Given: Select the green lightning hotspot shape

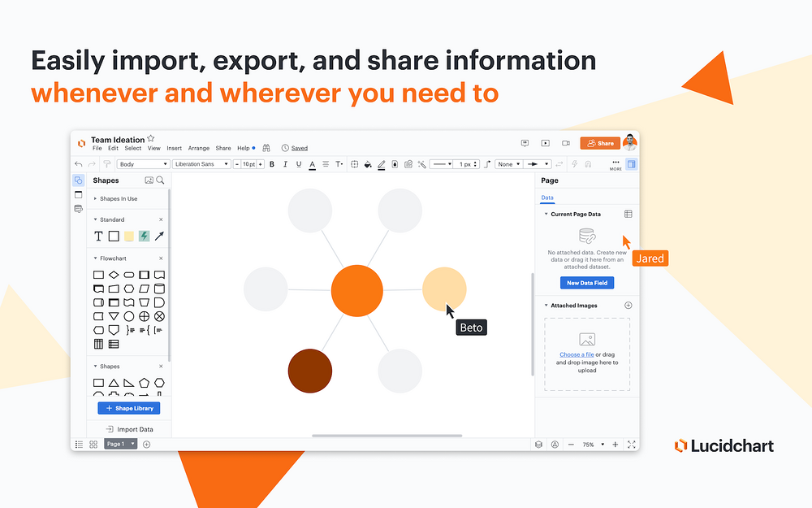Looking at the screenshot, I should [144, 237].
